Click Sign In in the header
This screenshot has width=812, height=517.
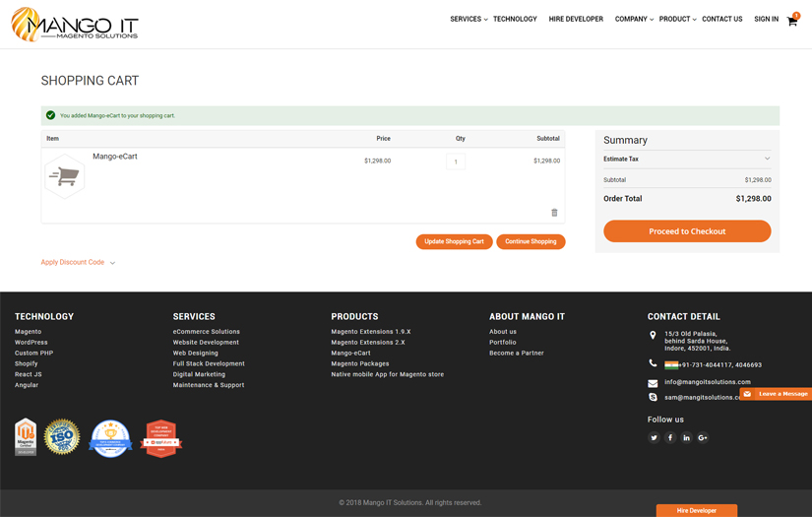766,19
